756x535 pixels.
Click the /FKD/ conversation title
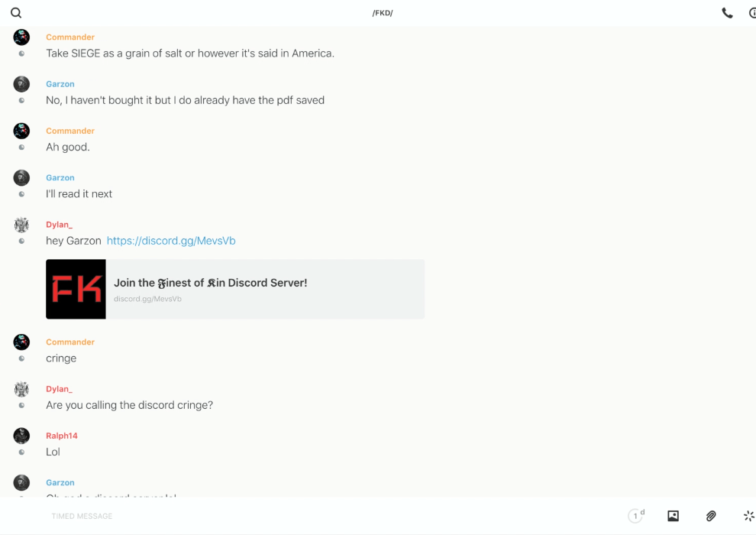pos(383,13)
